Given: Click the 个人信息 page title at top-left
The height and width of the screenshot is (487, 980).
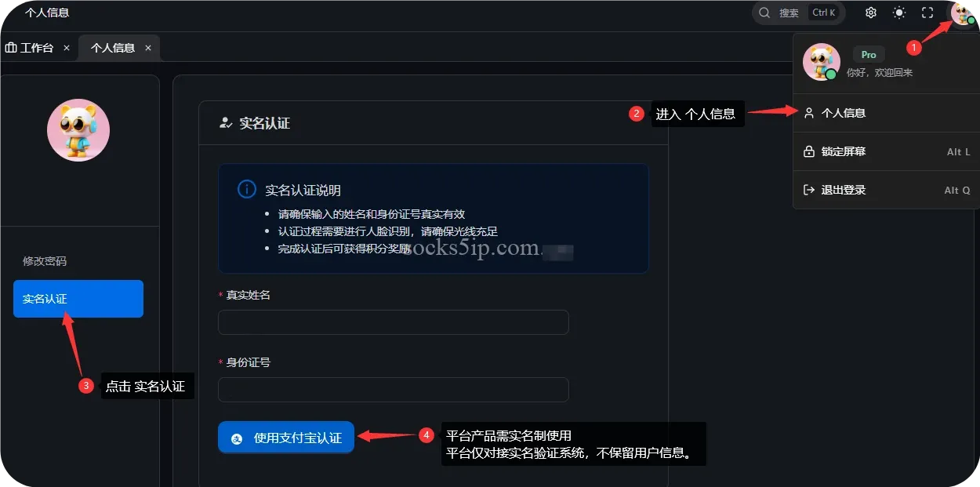Looking at the screenshot, I should 47,13.
